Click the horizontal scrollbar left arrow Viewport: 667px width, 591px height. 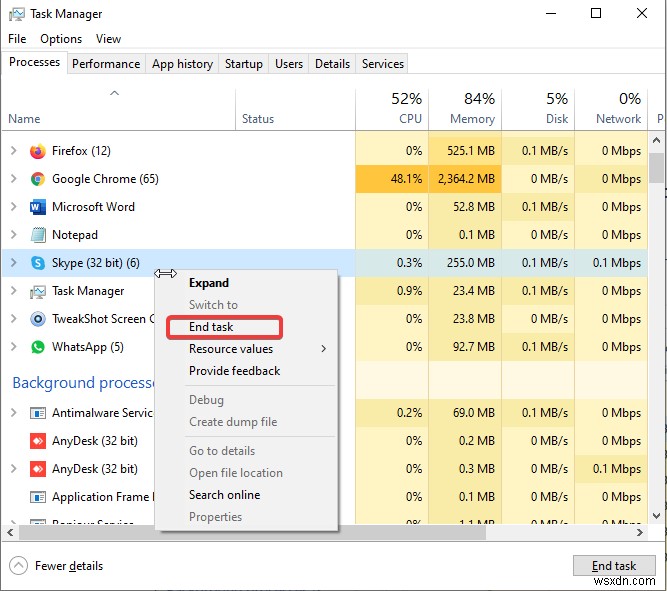[x=10, y=532]
